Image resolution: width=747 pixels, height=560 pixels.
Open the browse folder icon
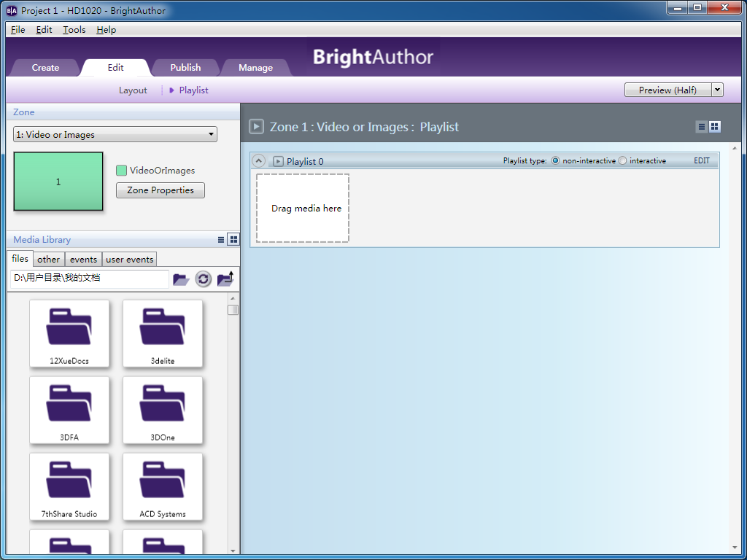click(181, 279)
